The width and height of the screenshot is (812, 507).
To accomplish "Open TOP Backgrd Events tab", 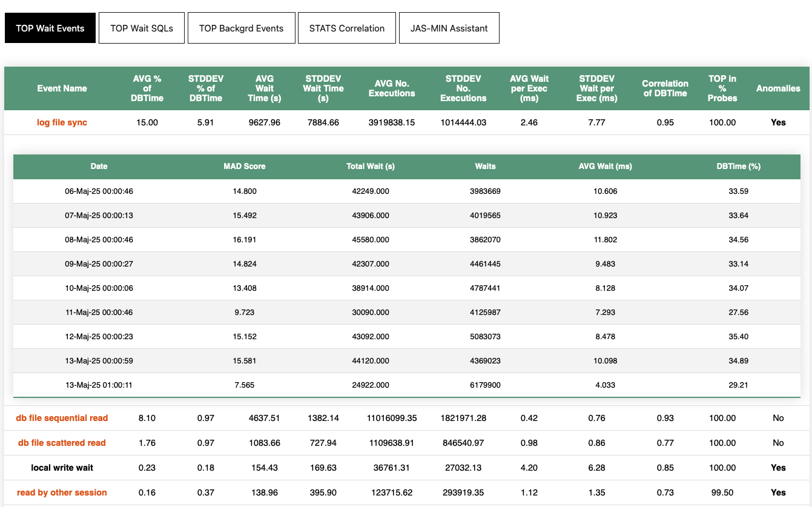I will coord(242,28).
